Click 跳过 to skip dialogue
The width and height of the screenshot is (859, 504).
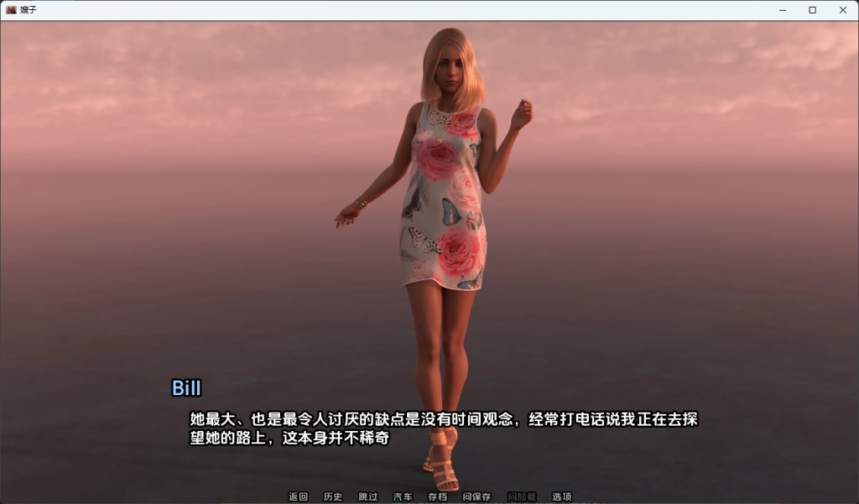point(368,496)
